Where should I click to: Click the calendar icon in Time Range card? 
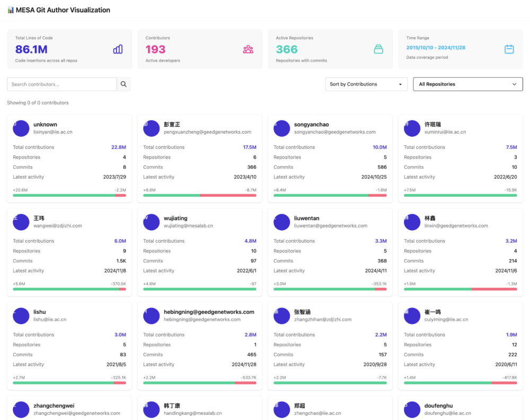509,49
